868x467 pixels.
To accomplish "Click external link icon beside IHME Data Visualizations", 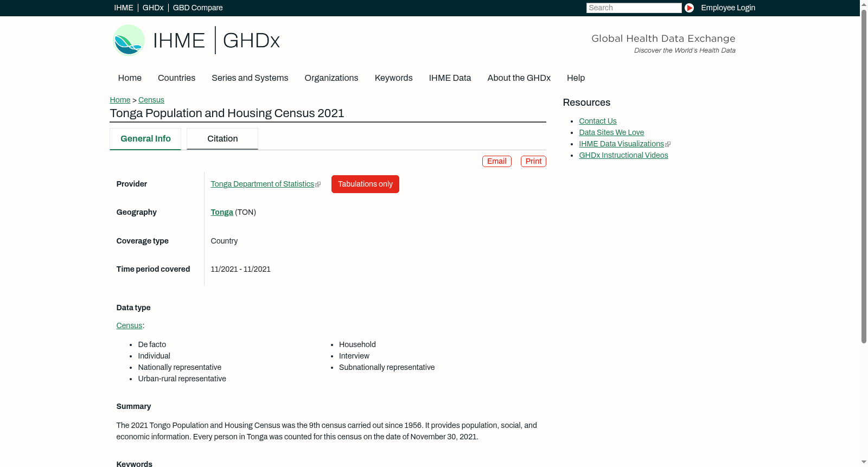I will tap(668, 144).
